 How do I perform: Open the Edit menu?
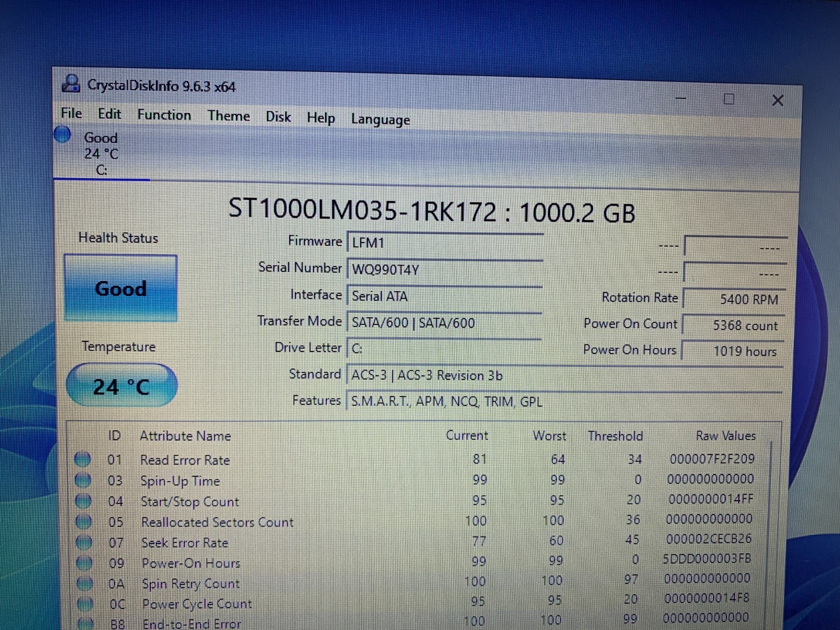[x=109, y=114]
